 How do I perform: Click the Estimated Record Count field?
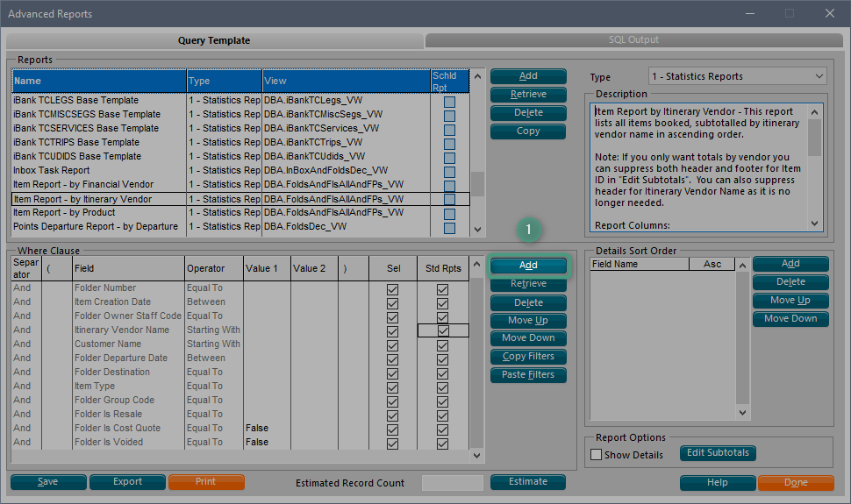click(x=452, y=483)
